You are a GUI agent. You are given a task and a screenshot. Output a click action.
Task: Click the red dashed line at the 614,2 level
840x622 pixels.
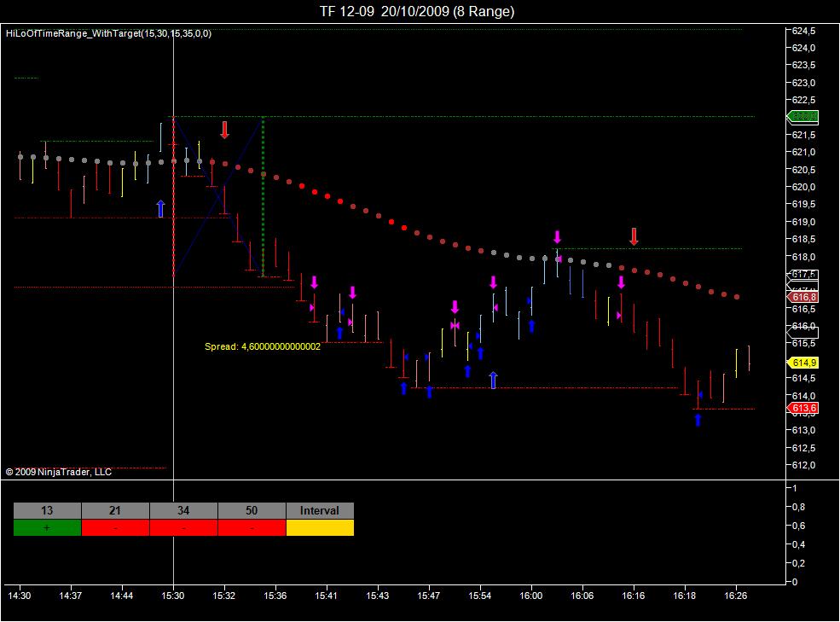pyautogui.click(x=544, y=387)
